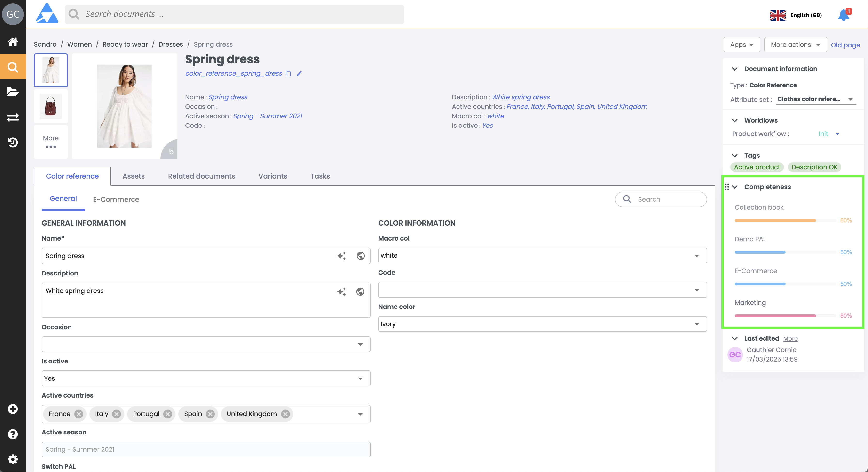Click the pencil edit icon beside reference code
Screen dimensions: 868x472
click(x=299, y=73)
